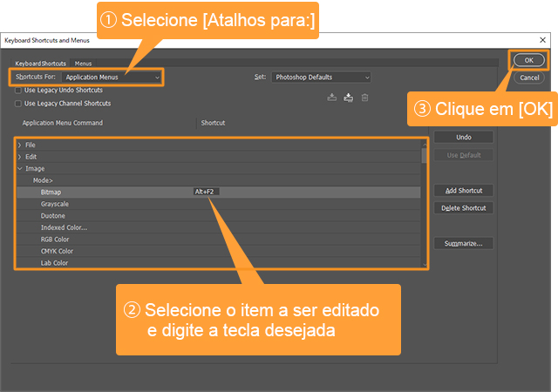Click the save shortcut set icon
The image size is (558, 392).
click(332, 98)
